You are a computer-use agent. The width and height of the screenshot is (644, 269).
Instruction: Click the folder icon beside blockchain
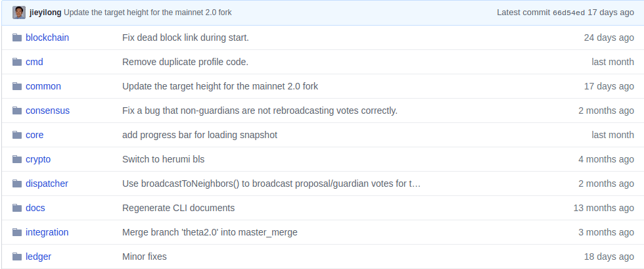[x=18, y=37]
